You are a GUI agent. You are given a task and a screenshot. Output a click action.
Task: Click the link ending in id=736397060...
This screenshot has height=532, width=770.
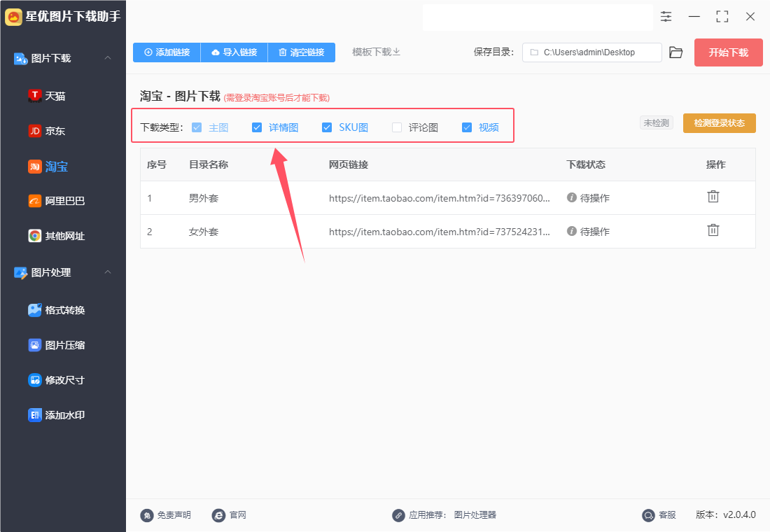440,198
